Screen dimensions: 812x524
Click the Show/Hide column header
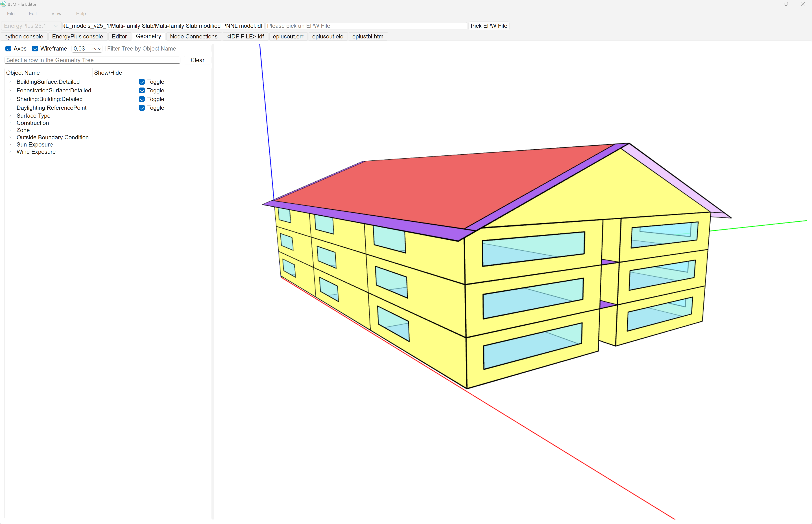(x=152, y=73)
